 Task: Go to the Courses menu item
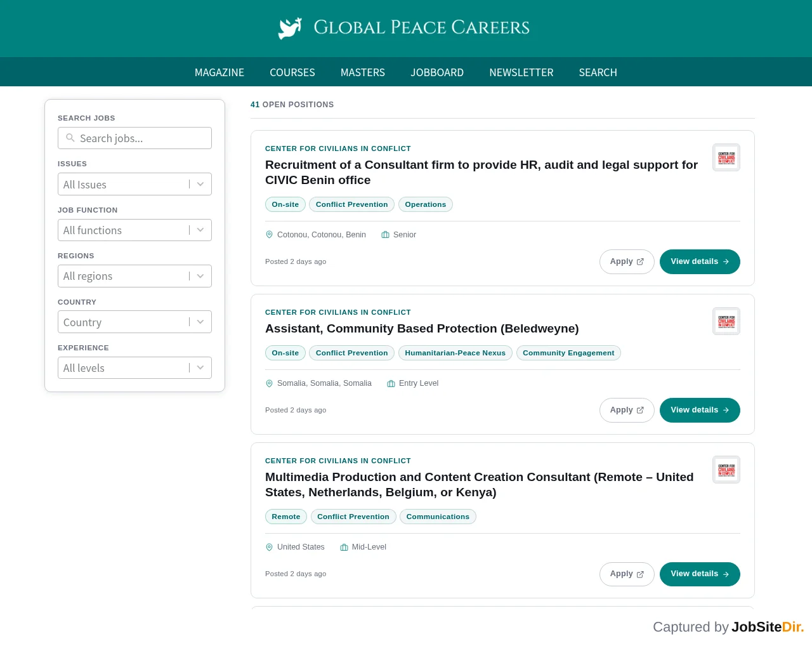292,72
